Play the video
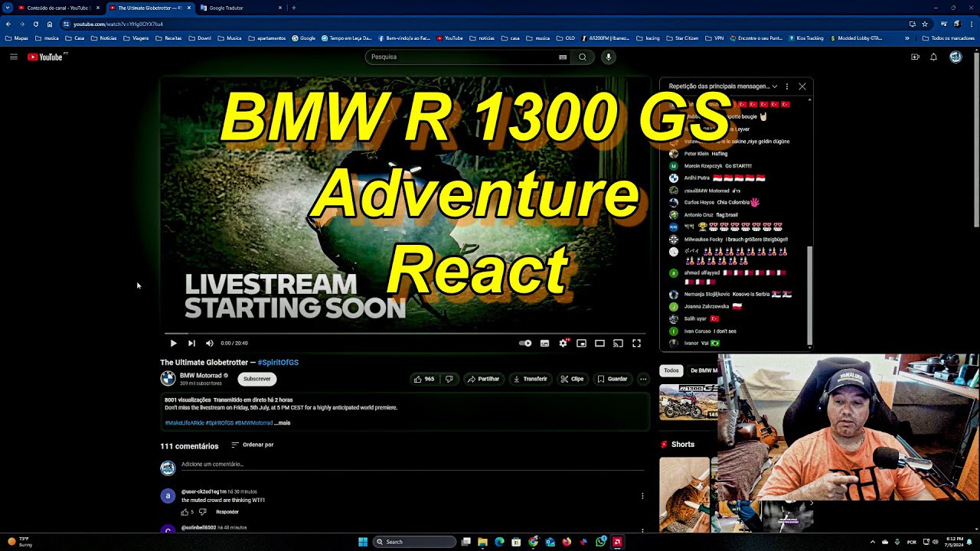 point(173,343)
